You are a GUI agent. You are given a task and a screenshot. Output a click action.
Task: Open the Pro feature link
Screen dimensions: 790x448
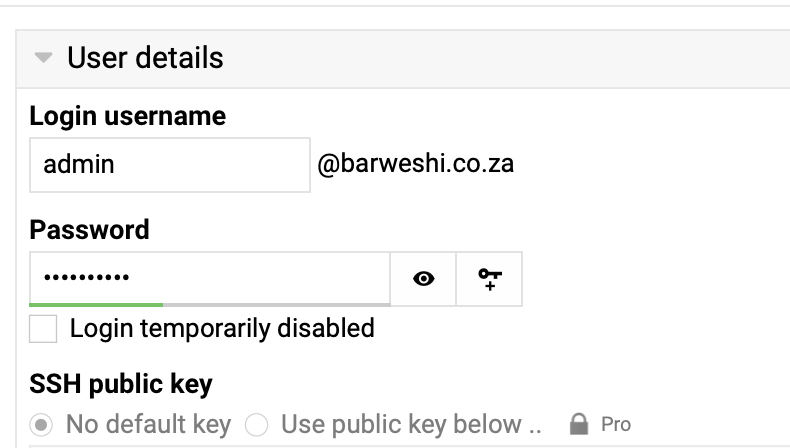pyautogui.click(x=616, y=425)
